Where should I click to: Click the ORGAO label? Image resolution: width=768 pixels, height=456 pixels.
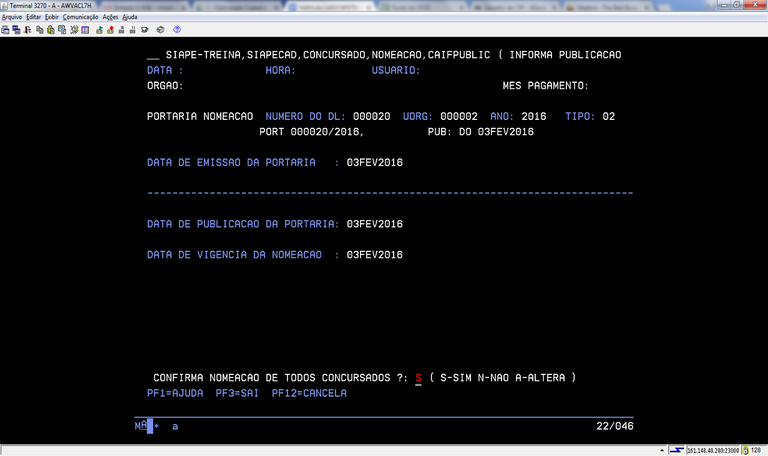(x=165, y=86)
